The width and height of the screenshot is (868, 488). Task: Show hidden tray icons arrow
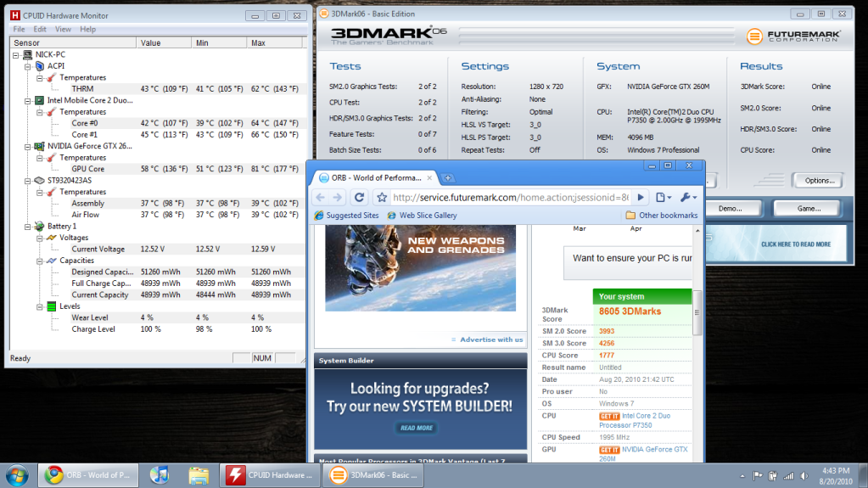click(x=742, y=476)
